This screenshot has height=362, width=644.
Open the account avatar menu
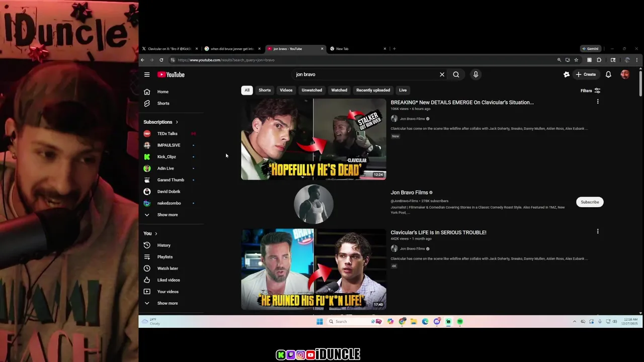pyautogui.click(x=625, y=74)
